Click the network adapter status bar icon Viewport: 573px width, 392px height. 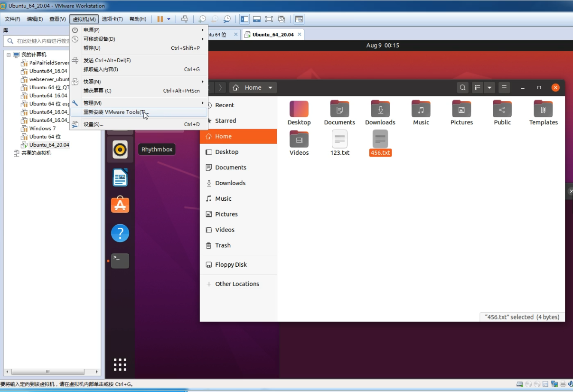point(554,384)
